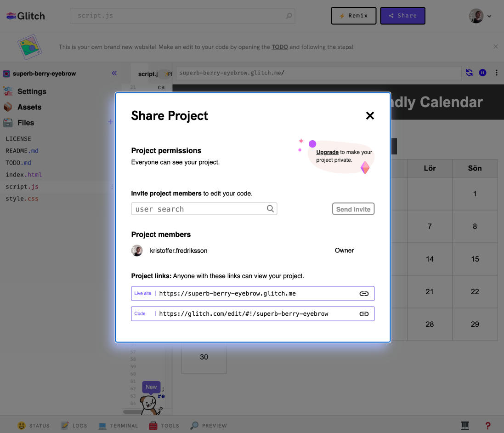This screenshot has height=433, width=504.
Task: Click the user search magnifier icon
Action: (270, 209)
